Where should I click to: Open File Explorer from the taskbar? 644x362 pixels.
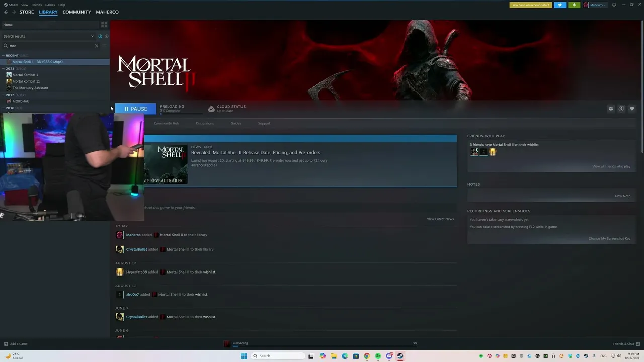[334, 356]
